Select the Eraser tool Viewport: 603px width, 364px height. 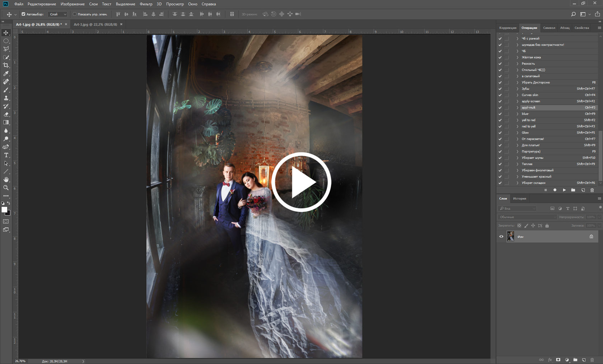[x=6, y=114]
